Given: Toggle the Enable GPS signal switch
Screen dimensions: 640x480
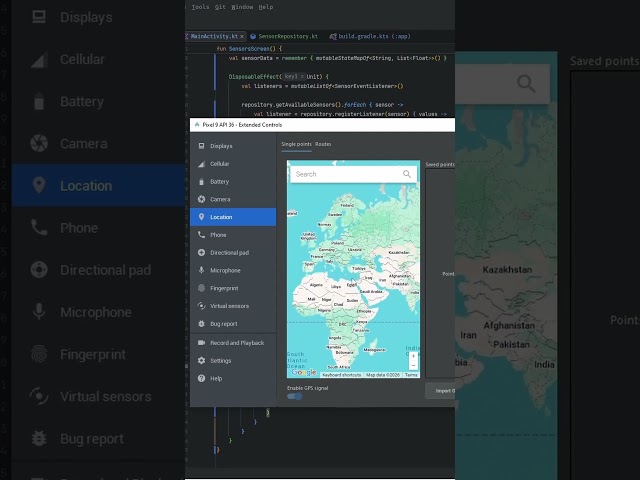Looking at the screenshot, I should (295, 396).
